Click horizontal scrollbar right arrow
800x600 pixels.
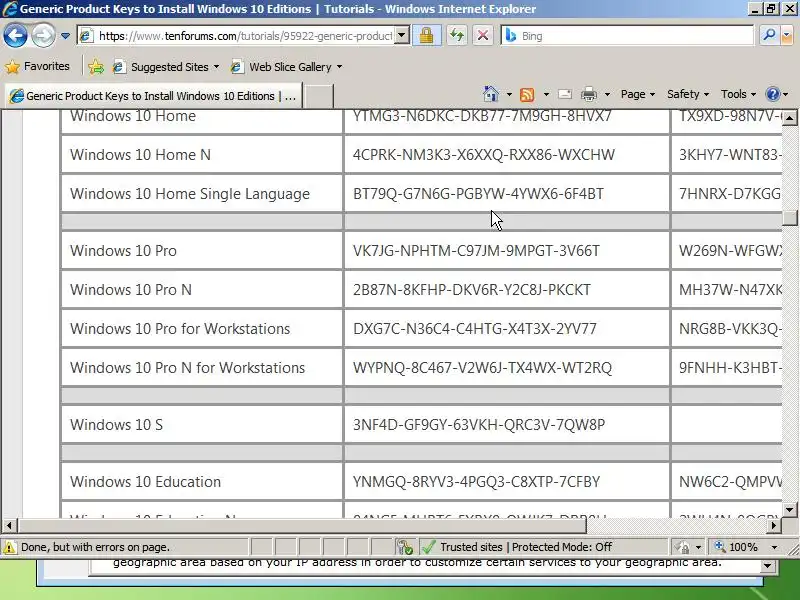(774, 525)
